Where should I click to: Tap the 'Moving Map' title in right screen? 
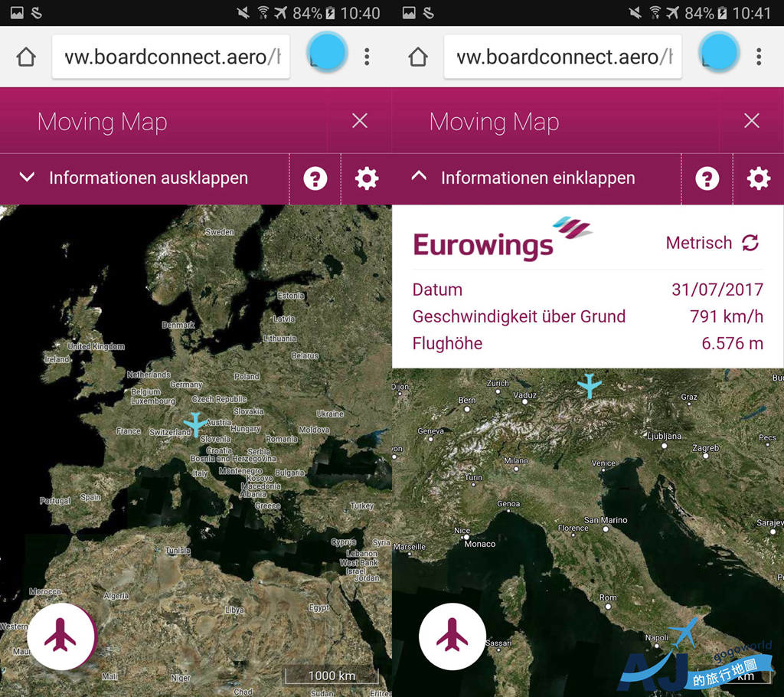coord(495,122)
